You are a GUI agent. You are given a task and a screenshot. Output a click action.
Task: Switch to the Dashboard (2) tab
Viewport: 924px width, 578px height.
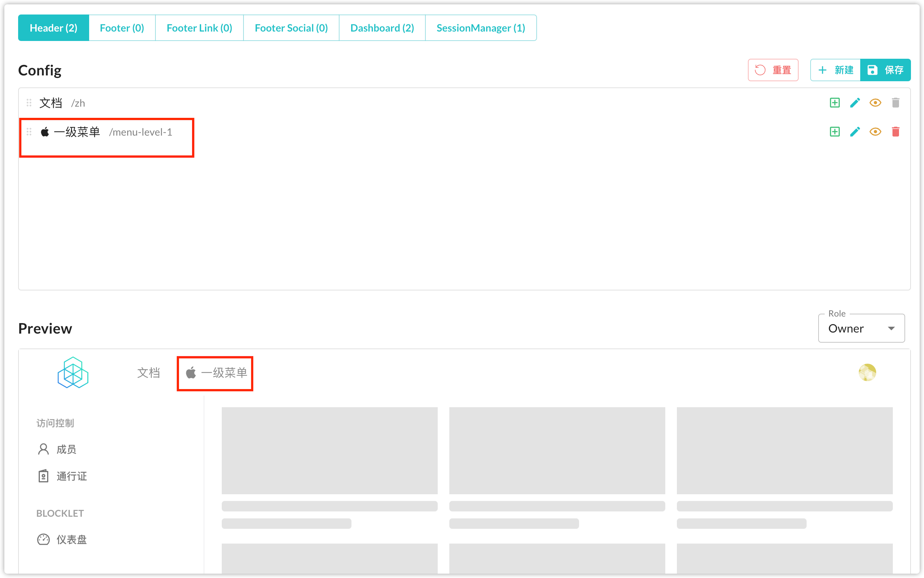[382, 28]
